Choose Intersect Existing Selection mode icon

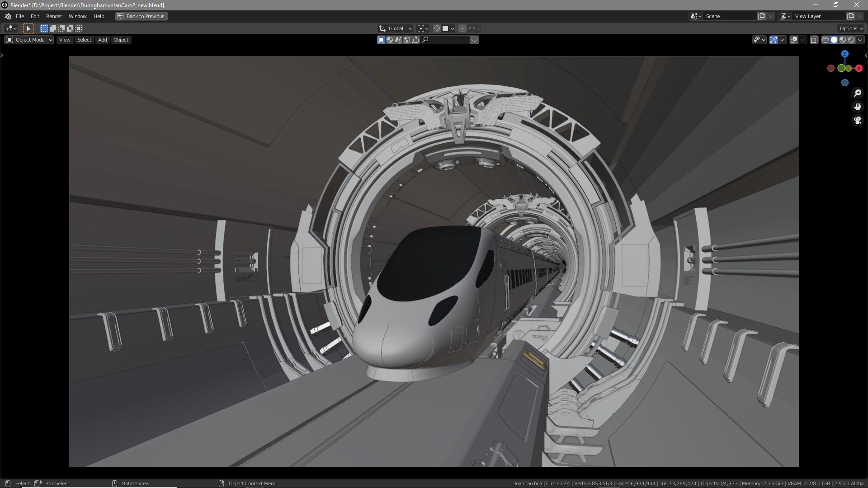[x=79, y=28]
